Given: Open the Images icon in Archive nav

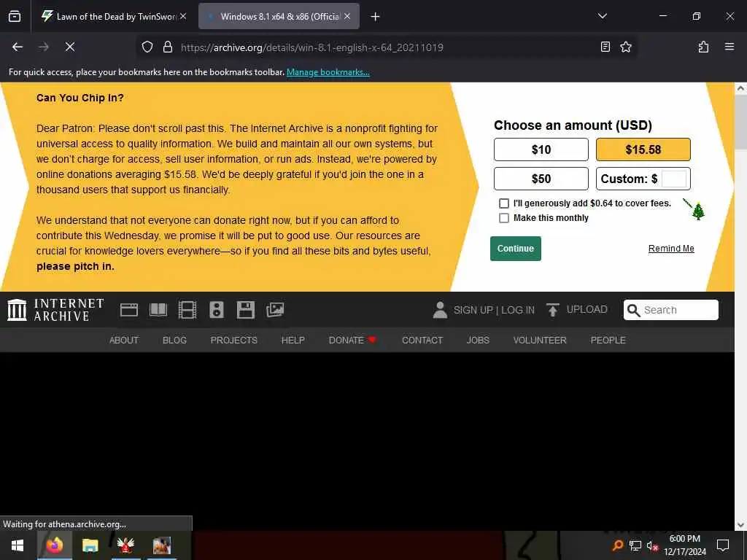Looking at the screenshot, I should pos(275,310).
